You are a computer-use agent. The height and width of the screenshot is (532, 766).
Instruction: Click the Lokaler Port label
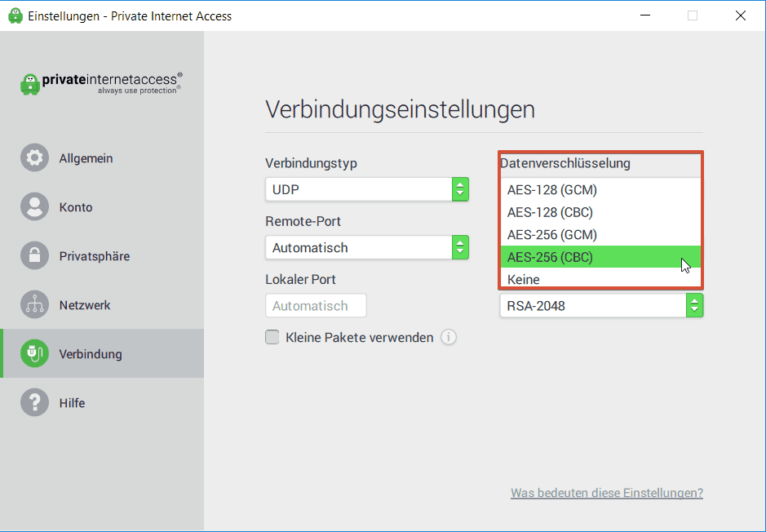(x=300, y=279)
